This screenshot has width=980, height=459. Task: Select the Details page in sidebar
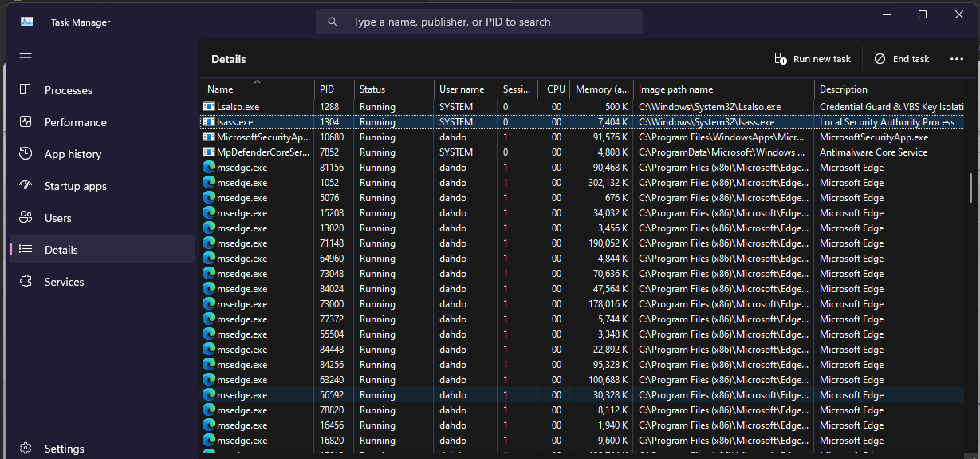pyautogui.click(x=102, y=250)
